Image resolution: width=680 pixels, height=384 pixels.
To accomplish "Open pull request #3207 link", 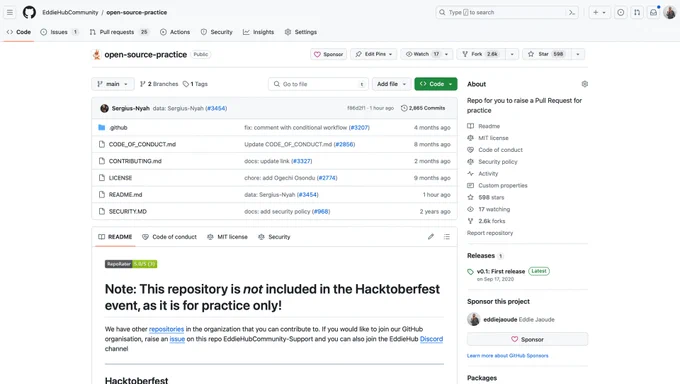I will pyautogui.click(x=359, y=128).
